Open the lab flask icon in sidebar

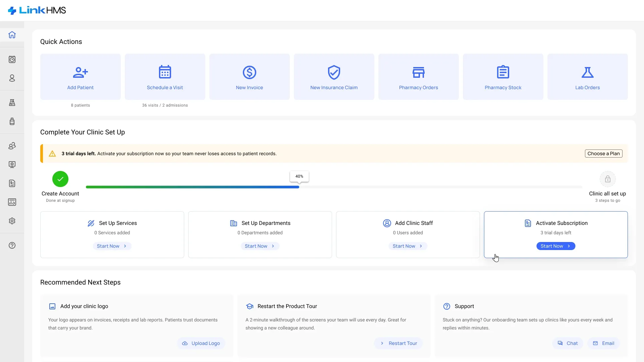[12, 103]
